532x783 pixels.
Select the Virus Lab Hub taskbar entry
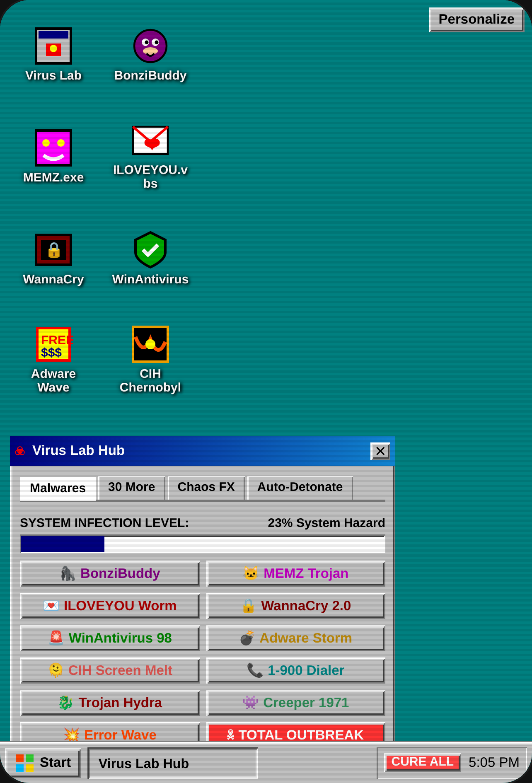(173, 763)
